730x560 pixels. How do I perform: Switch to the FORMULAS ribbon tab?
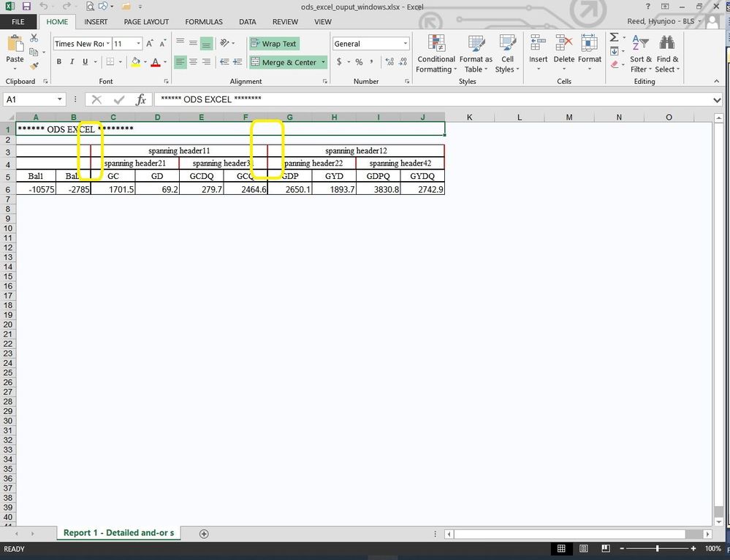(204, 22)
